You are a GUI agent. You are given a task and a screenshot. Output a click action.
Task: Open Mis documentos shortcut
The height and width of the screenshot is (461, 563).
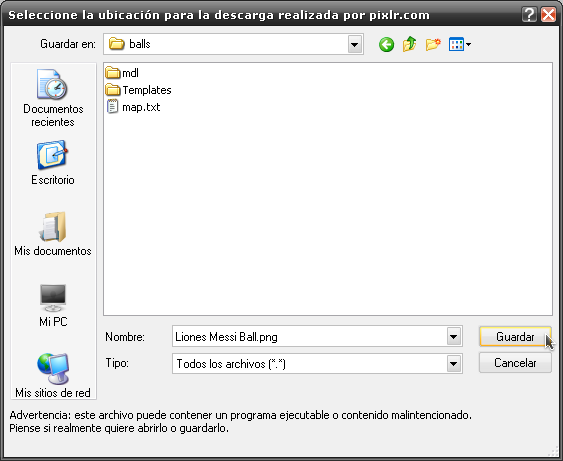[x=53, y=234]
